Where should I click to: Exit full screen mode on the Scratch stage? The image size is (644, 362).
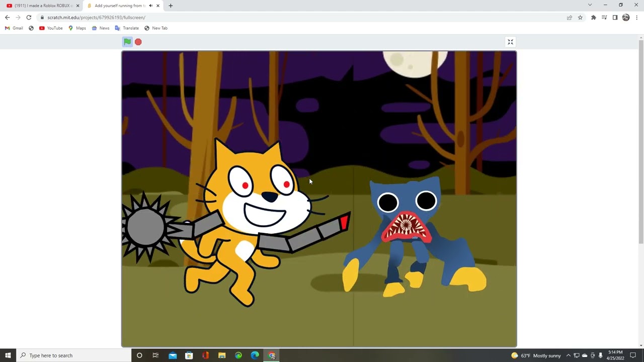click(510, 42)
